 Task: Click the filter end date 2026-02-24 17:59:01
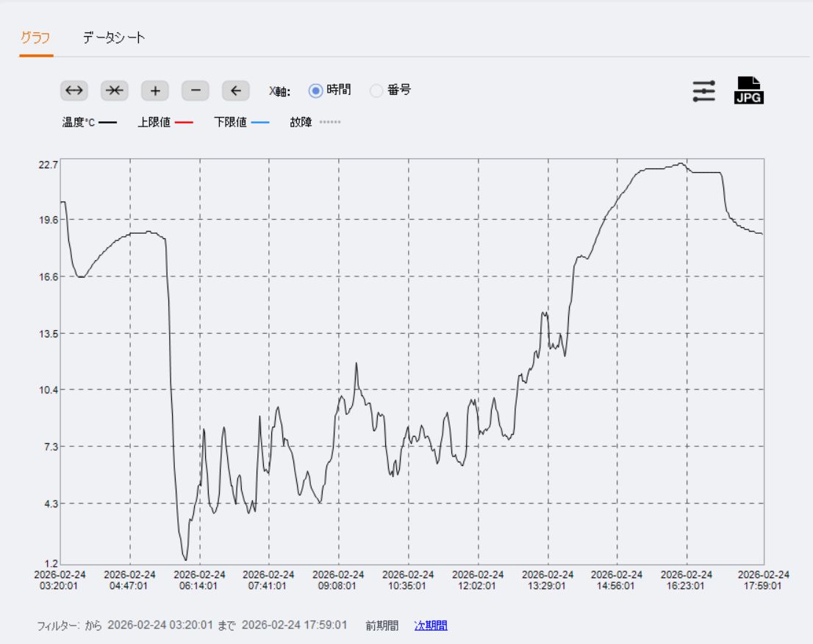coord(294,626)
